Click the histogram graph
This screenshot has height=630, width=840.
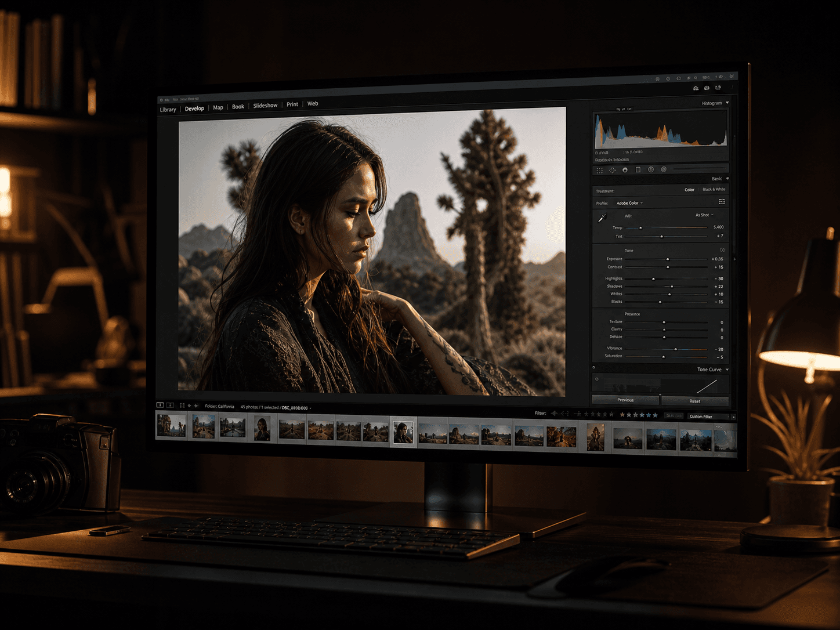tap(661, 129)
